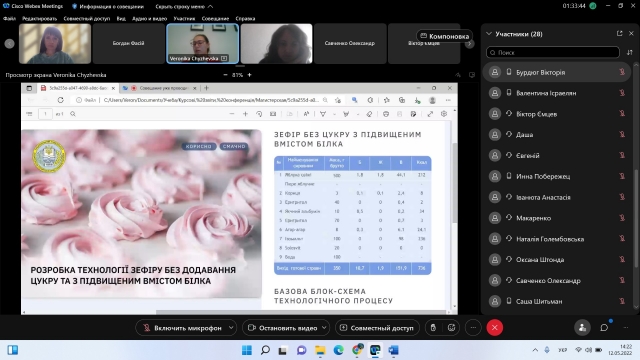Click muted microphone icon for Даша
This screenshot has height=360, width=640.
pyautogui.click(x=622, y=135)
